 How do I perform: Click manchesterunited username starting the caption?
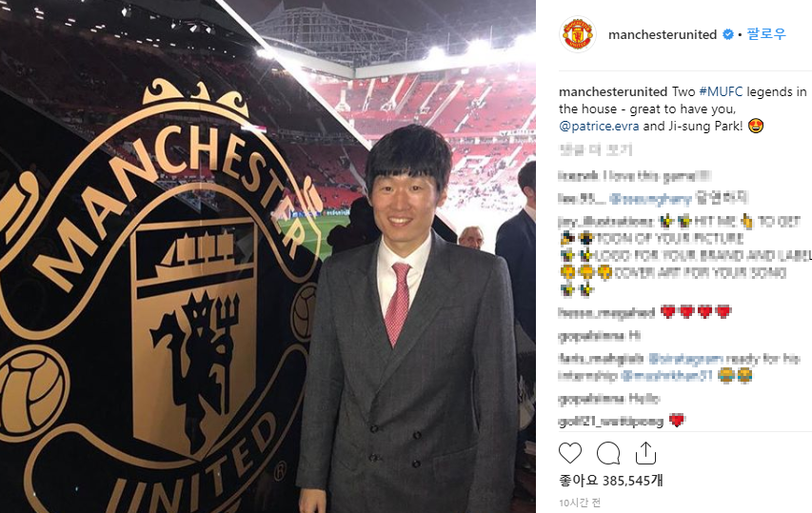[x=613, y=91]
